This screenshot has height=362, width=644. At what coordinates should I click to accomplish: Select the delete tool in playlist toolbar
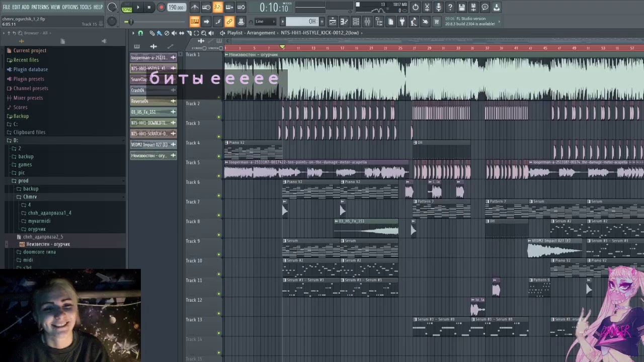(x=167, y=33)
